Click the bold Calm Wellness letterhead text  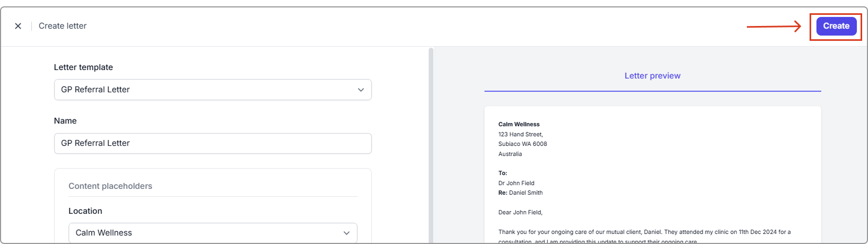click(518, 124)
